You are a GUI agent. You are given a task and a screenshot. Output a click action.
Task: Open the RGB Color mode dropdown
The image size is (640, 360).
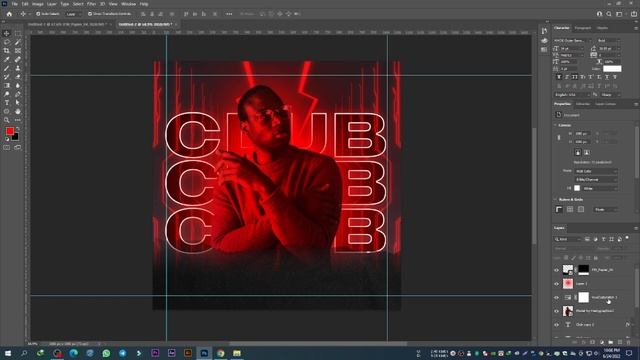(596, 171)
